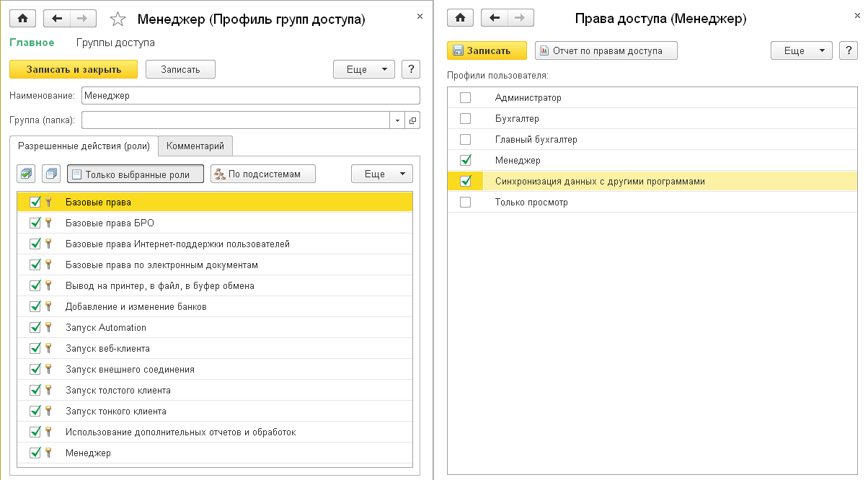This screenshot has width=868, height=480.
Task: Click the home icon in the left window
Action: [22, 19]
